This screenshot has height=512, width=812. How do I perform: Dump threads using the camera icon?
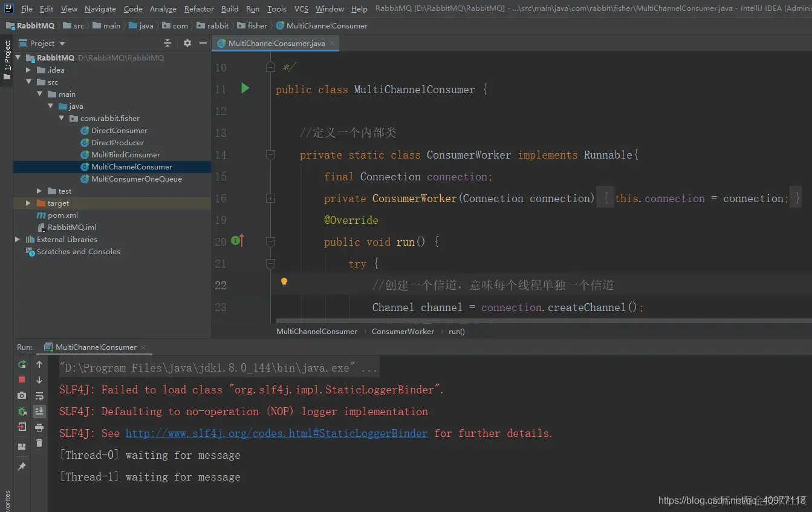pos(22,395)
